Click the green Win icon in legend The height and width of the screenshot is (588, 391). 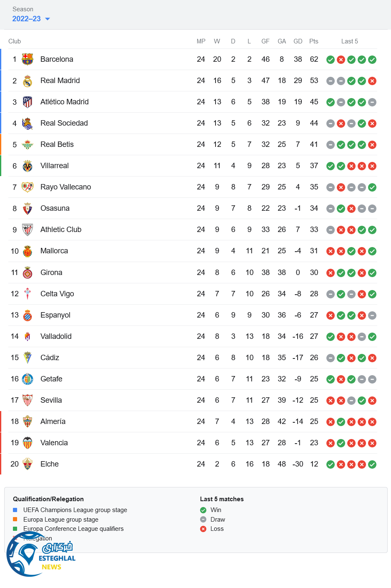203,510
